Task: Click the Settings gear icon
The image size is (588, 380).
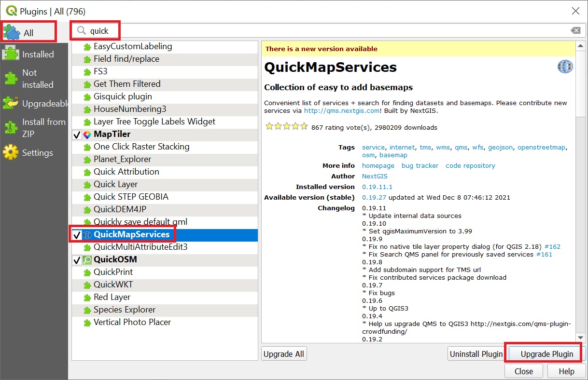Action: pyautogui.click(x=11, y=153)
